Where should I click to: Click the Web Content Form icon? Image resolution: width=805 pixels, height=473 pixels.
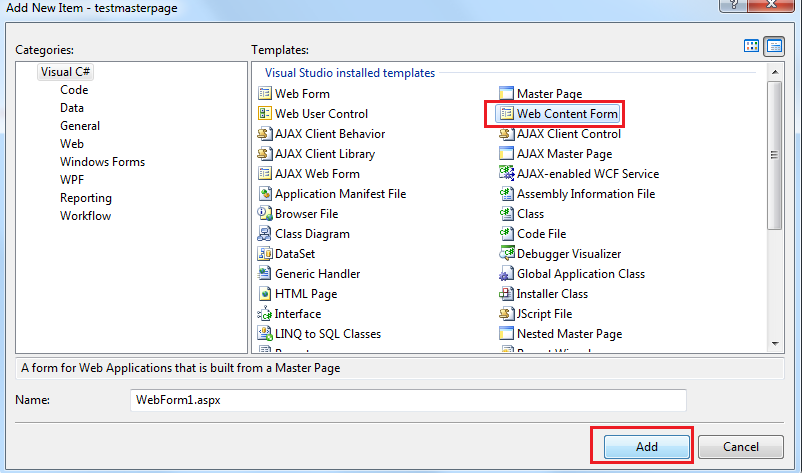(506, 113)
